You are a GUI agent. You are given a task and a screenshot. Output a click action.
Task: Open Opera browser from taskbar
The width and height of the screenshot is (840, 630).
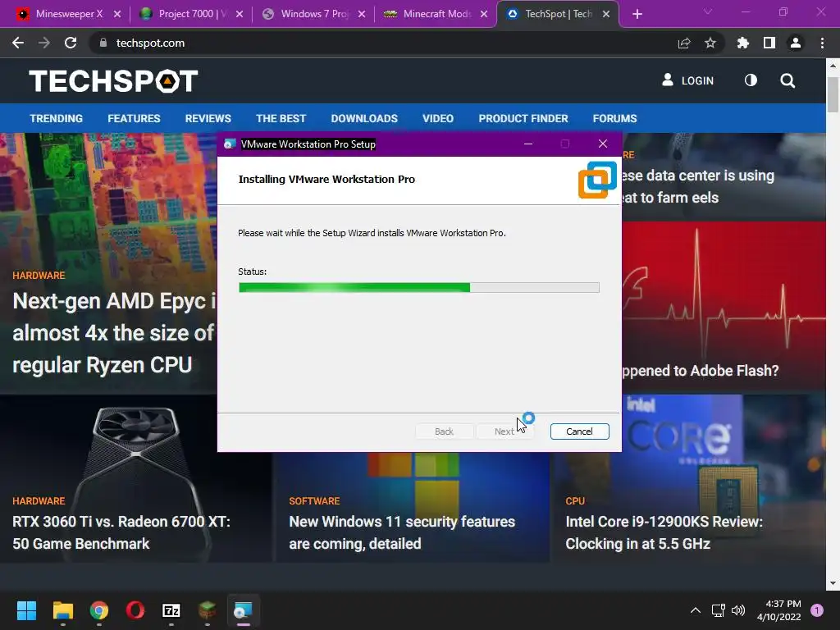135,610
